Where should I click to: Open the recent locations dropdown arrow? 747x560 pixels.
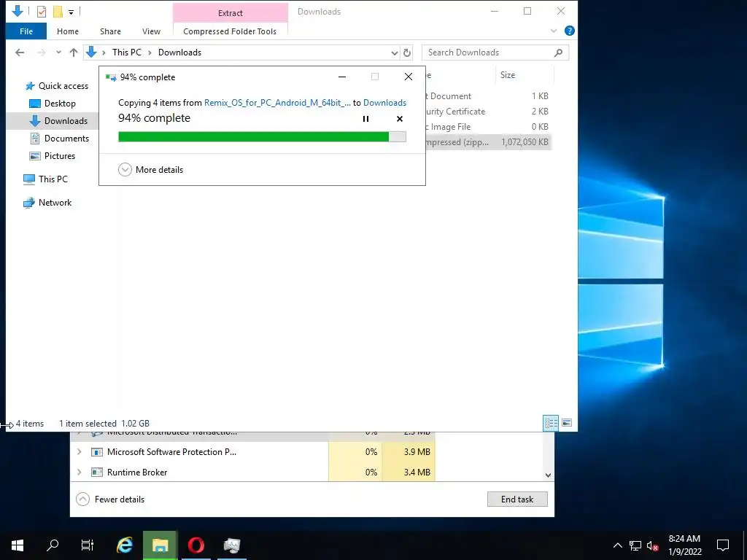[x=58, y=52]
